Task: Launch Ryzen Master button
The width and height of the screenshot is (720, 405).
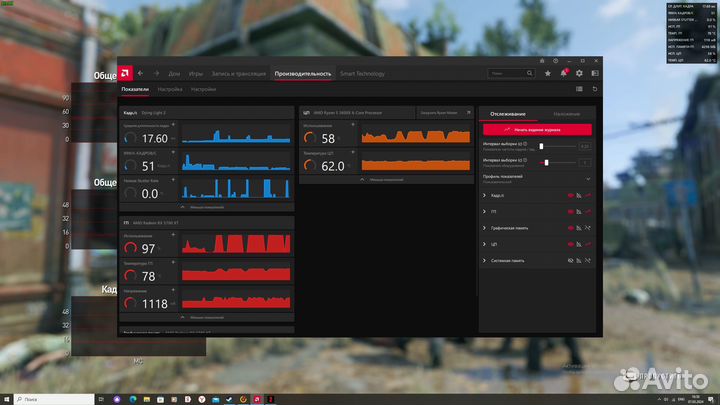Action: coord(444,112)
